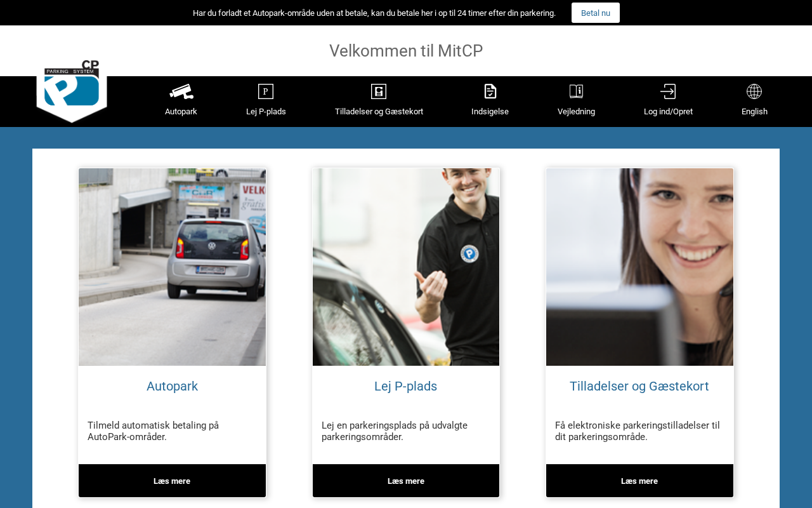The width and height of the screenshot is (812, 508).
Task: Click the Lej P-plads card heading link
Action: click(406, 386)
